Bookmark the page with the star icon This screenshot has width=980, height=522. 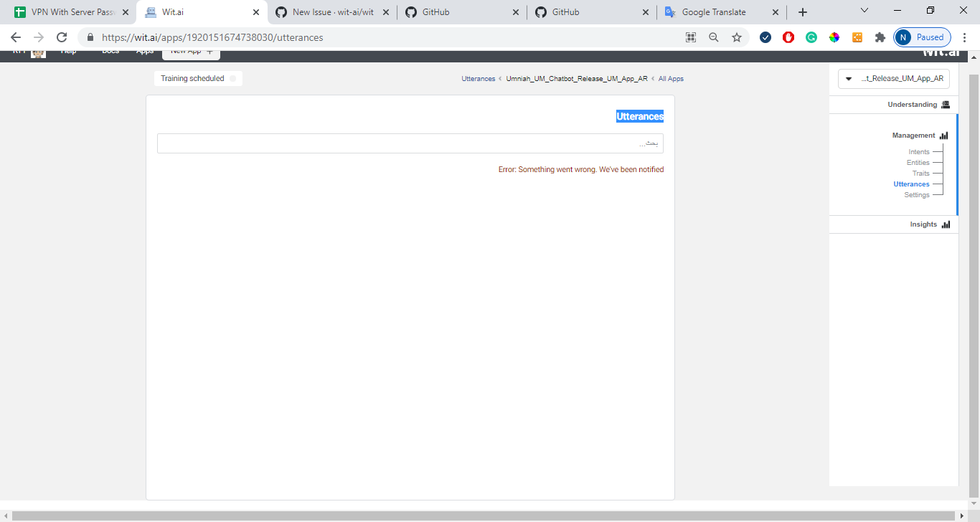pos(737,37)
